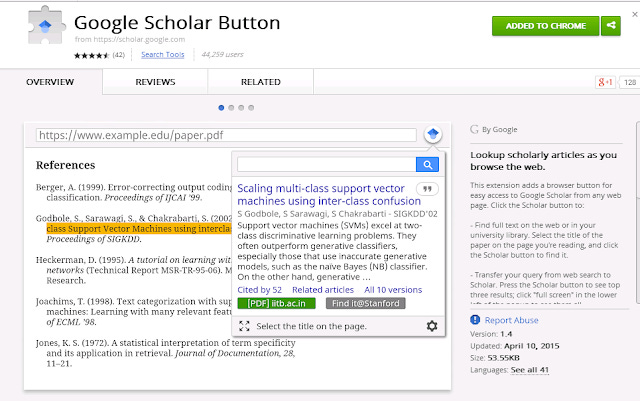Click the full screen expand icon
The height and width of the screenshot is (401, 640).
point(244,326)
